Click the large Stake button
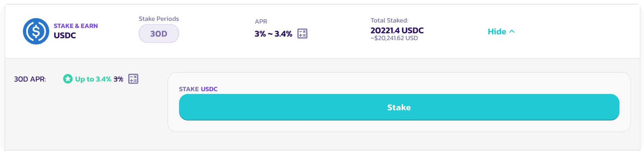This screenshot has width=644, height=157. pyautogui.click(x=399, y=107)
